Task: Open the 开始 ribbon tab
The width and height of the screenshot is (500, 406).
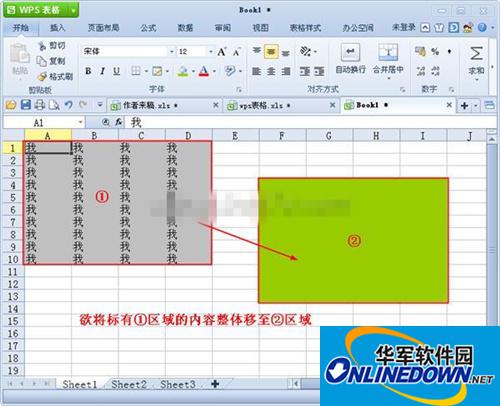Action: coord(20,28)
